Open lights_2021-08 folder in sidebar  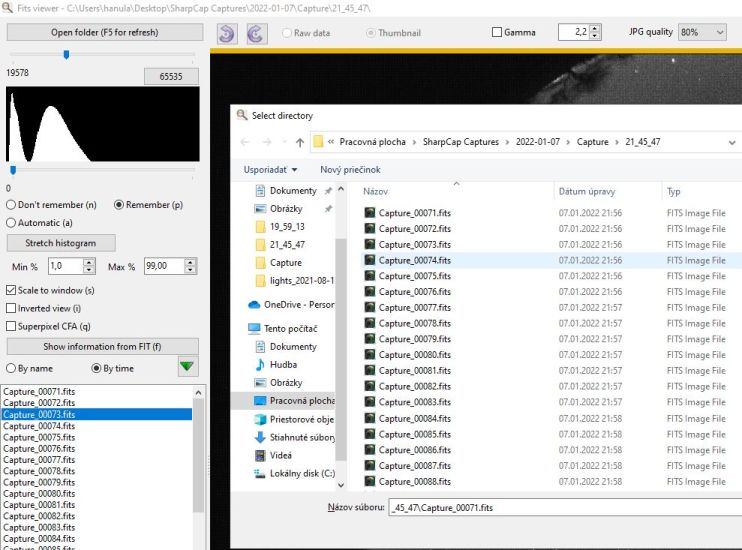pos(294,281)
